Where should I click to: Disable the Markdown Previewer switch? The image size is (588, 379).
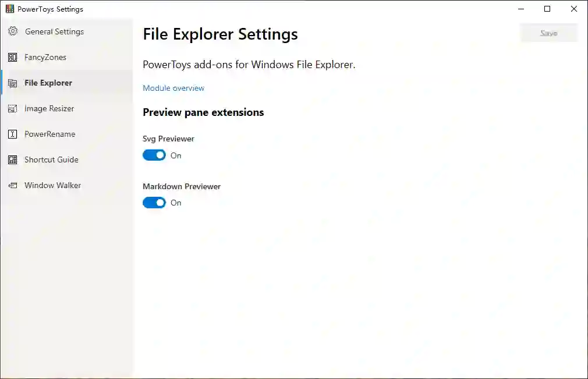tap(154, 203)
